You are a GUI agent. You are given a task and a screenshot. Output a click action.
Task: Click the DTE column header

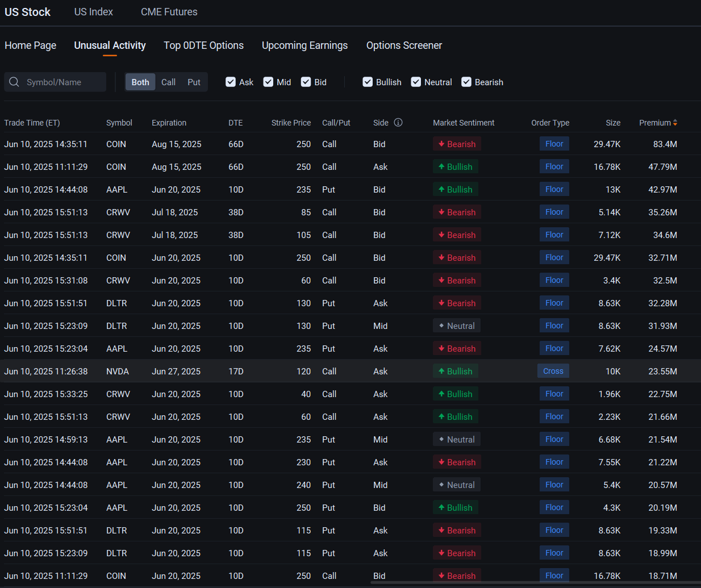(235, 123)
